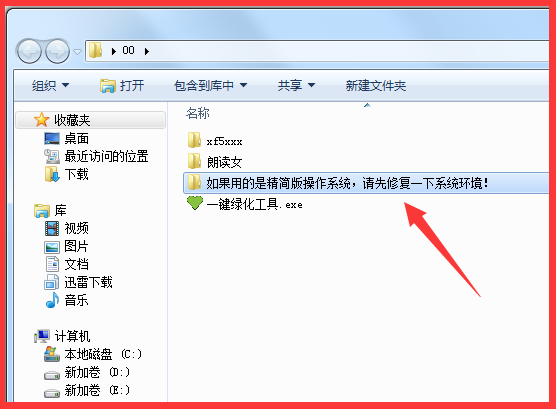556x409 pixels.
Task: Open the 共享 menu
Action: 296,85
